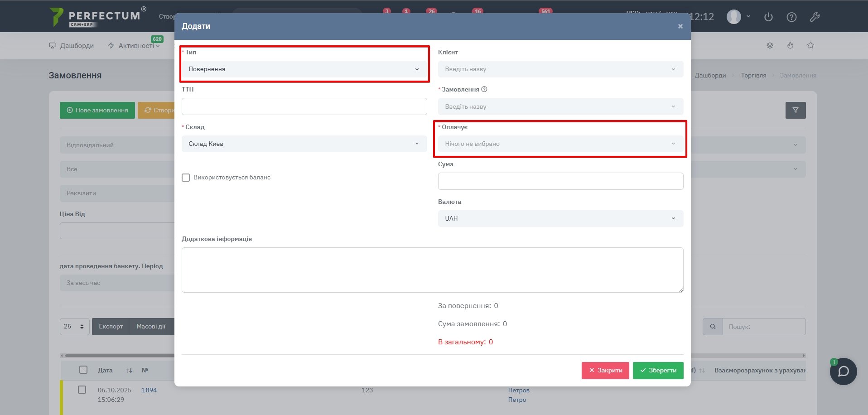Click into the Додаткова інформація text area
868x415 pixels.
[x=432, y=270]
